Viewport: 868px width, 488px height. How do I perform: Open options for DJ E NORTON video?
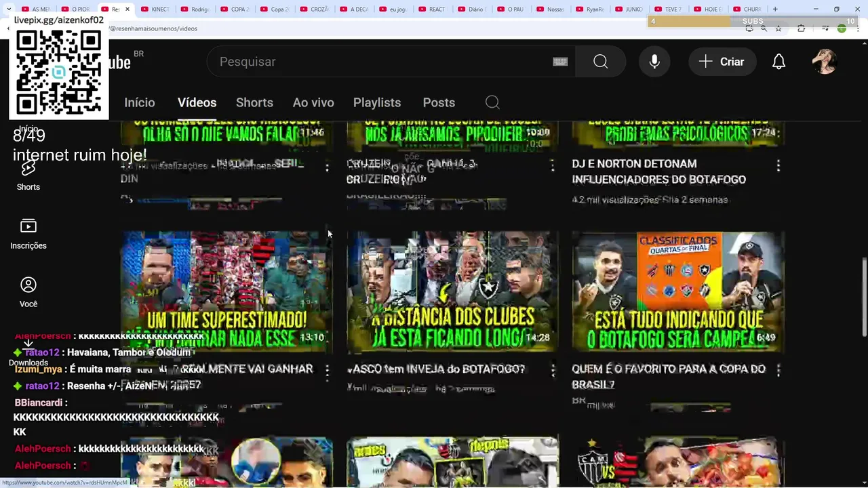click(778, 165)
